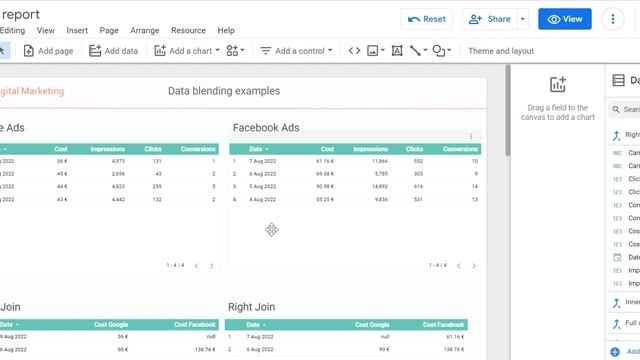This screenshot has height=360, width=640.
Task: Click Add data in toolbar
Action: point(113,51)
